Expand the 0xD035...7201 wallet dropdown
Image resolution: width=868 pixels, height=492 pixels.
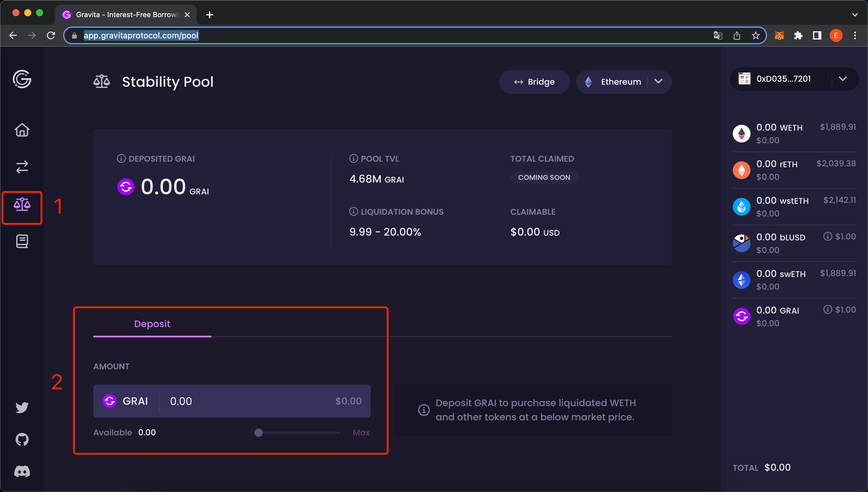tap(842, 79)
